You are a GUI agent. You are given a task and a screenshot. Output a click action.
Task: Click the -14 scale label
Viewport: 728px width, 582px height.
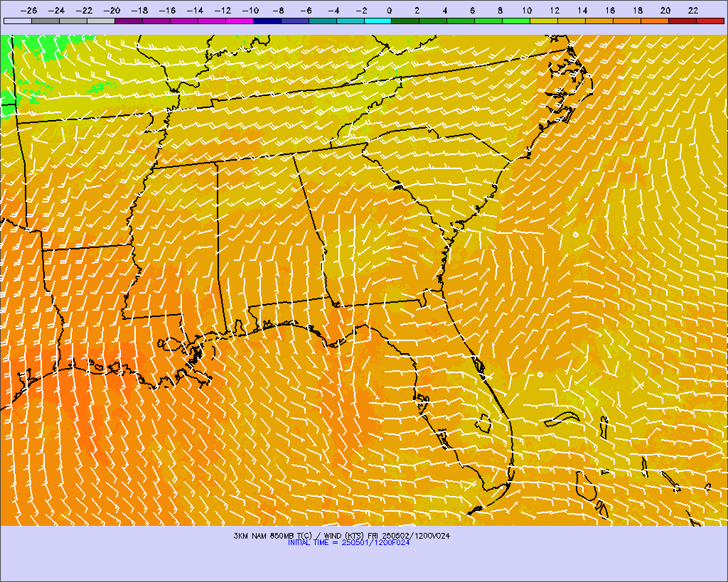[x=195, y=11]
